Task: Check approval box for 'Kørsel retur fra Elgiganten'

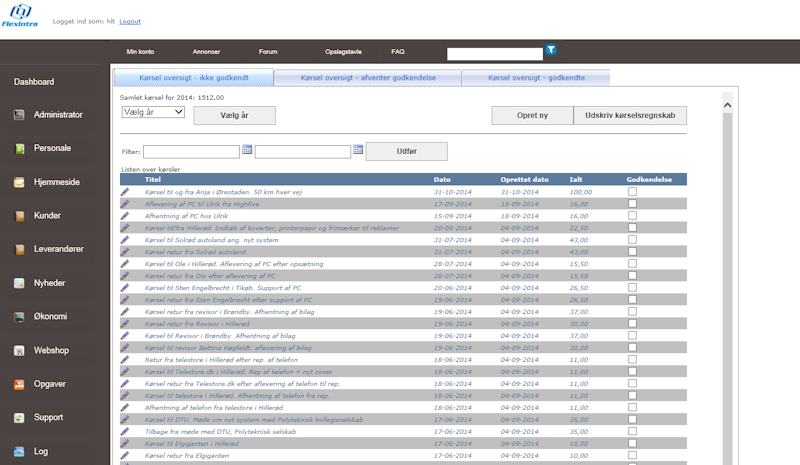Action: 633,455
